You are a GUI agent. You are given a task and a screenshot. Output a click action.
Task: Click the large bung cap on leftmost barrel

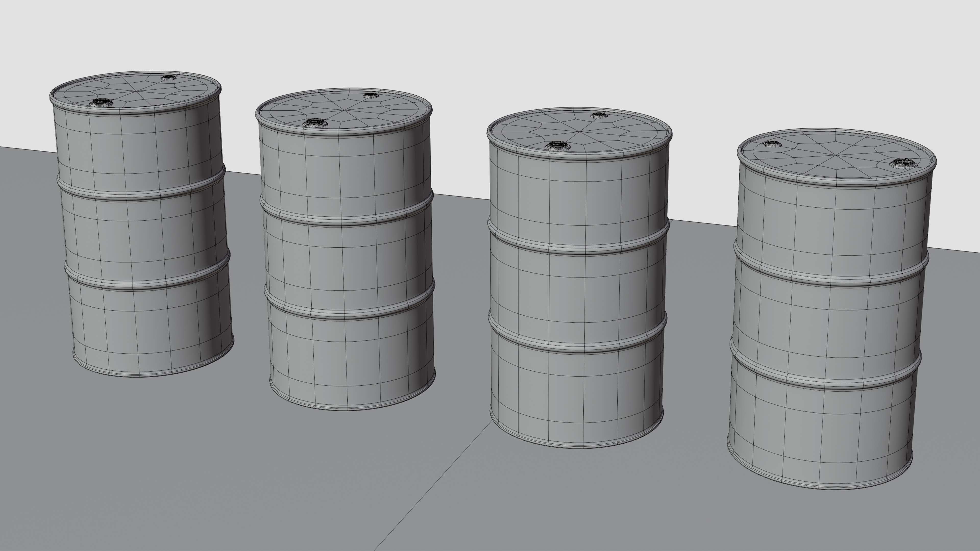point(102,103)
